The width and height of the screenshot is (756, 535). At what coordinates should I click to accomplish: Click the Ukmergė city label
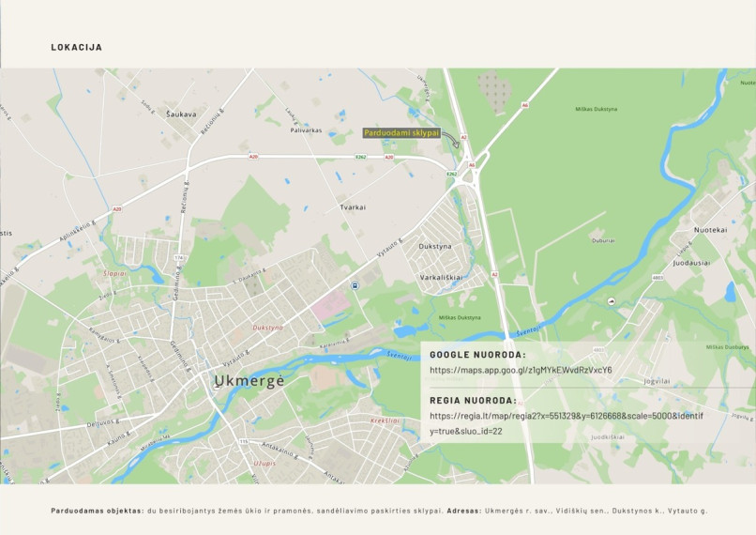(x=249, y=381)
